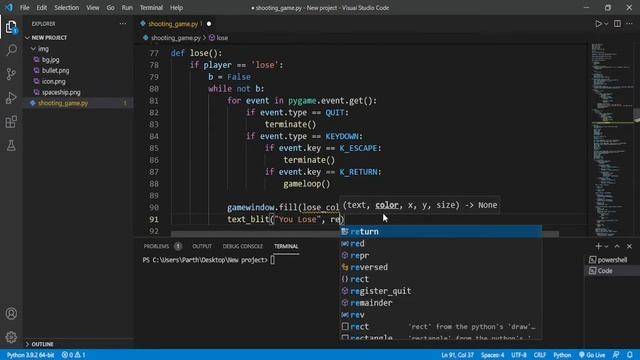The image size is (640, 360).
Task: Click the Python 3.9.2 64-bit interpreter selector
Action: pos(30,355)
